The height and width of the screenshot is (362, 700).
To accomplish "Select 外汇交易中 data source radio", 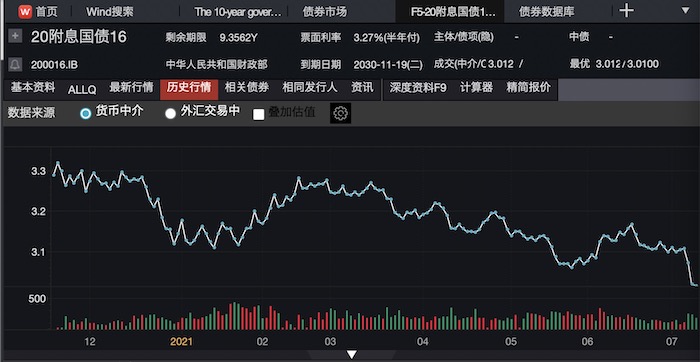I will pyautogui.click(x=170, y=113).
